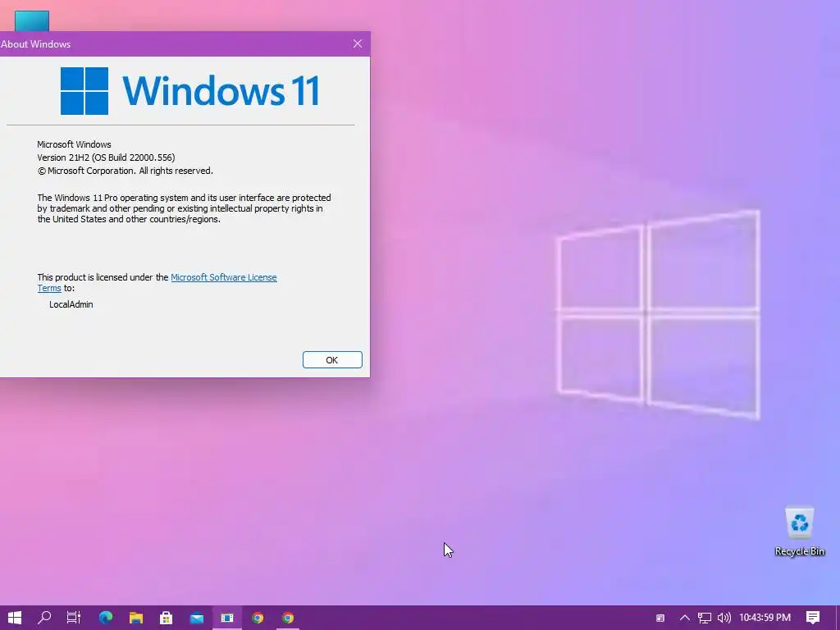Click OK in the About Windows dialog
The image size is (840, 630).
point(332,360)
